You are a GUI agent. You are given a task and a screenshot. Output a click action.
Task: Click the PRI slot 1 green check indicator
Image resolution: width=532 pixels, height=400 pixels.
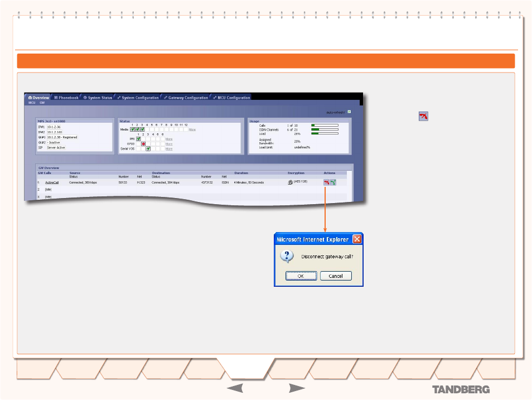click(138, 139)
